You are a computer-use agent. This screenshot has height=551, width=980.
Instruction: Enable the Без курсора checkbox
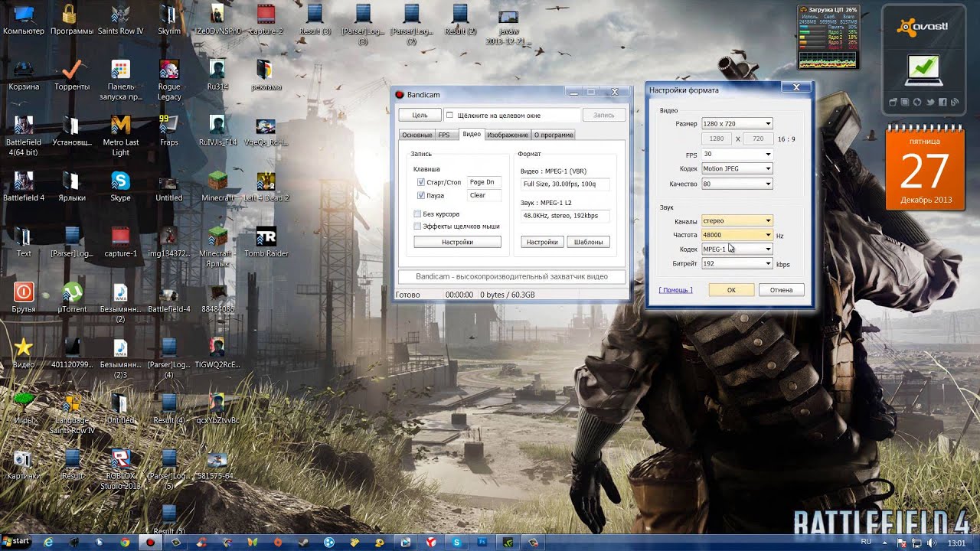417,214
